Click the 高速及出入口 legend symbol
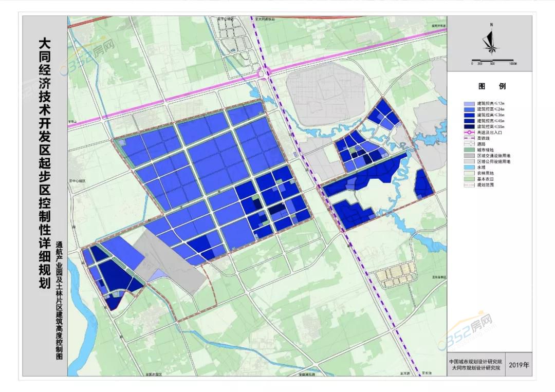555x392 pixels. [469, 133]
